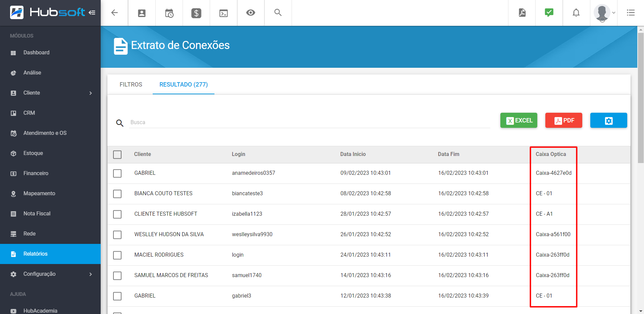Export results with the EXCEL button
This screenshot has height=314, width=644.
pyautogui.click(x=518, y=120)
